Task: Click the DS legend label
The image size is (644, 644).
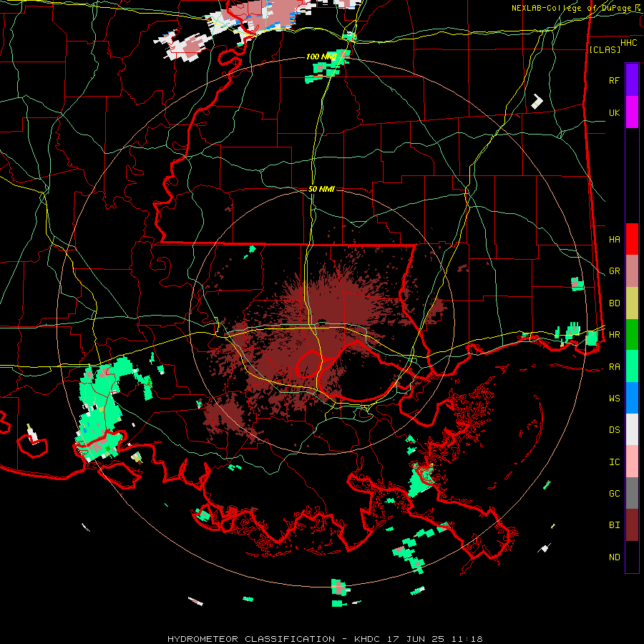Action: coord(614,430)
